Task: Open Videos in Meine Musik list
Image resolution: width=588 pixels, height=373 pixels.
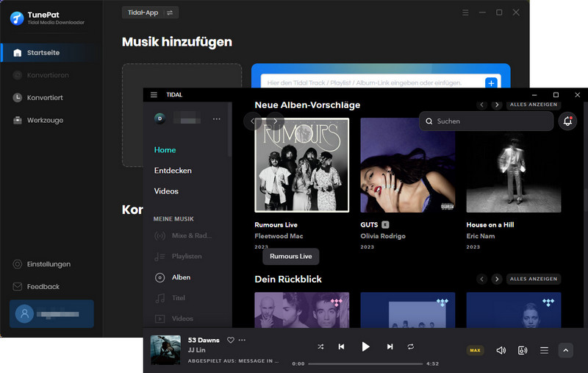Action: (174, 319)
